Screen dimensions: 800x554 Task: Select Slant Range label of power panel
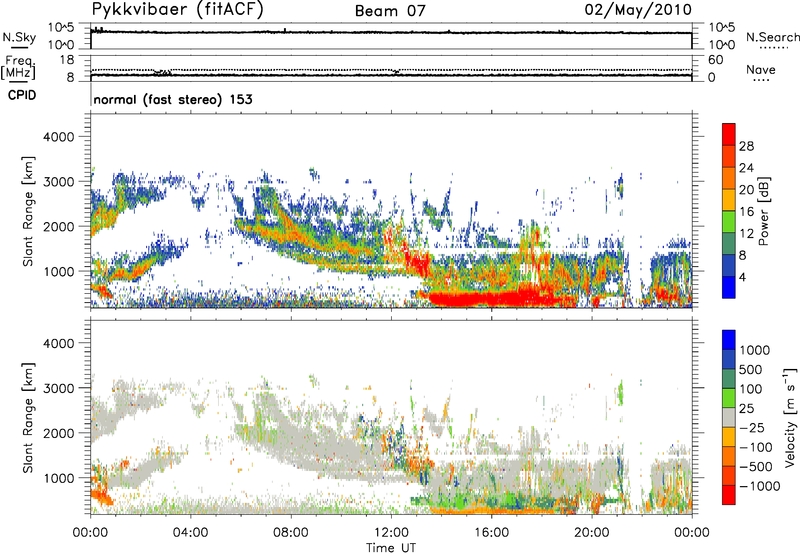pyautogui.click(x=28, y=211)
